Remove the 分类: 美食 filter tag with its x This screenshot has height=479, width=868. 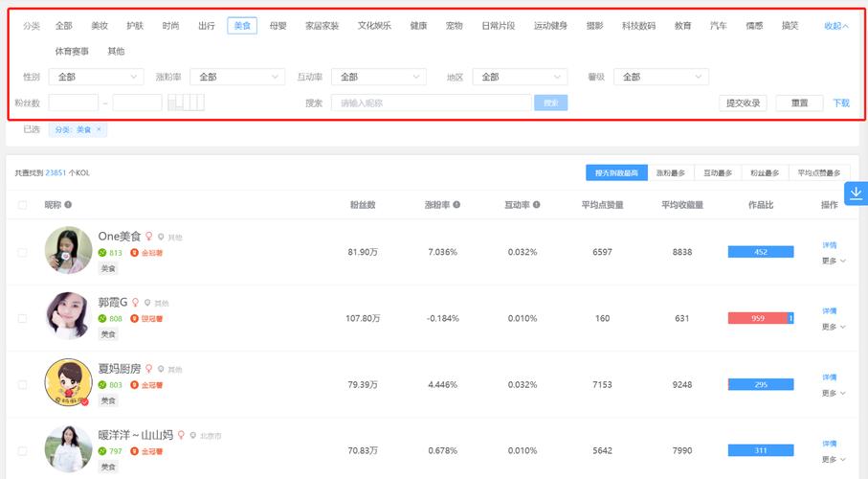point(99,129)
